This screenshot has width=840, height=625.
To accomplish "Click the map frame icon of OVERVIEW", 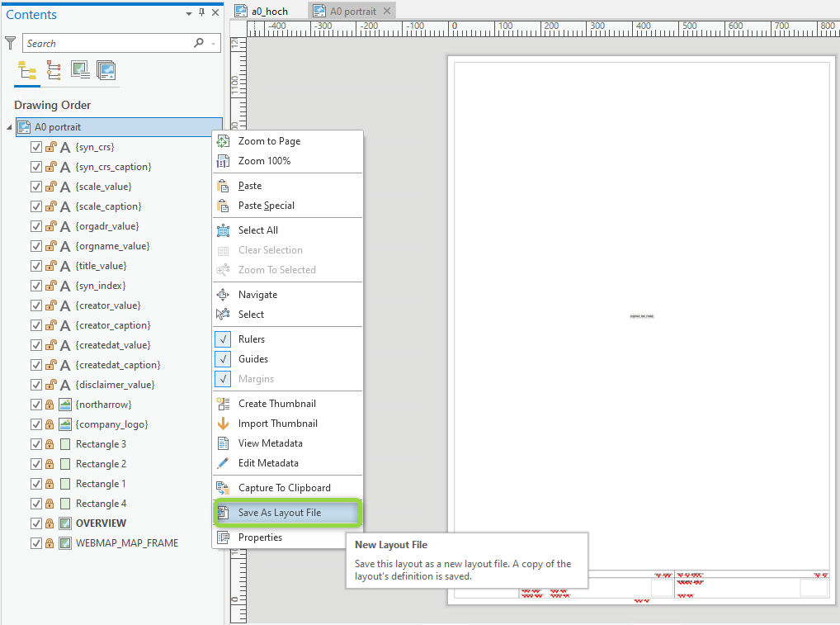I will click(x=64, y=523).
